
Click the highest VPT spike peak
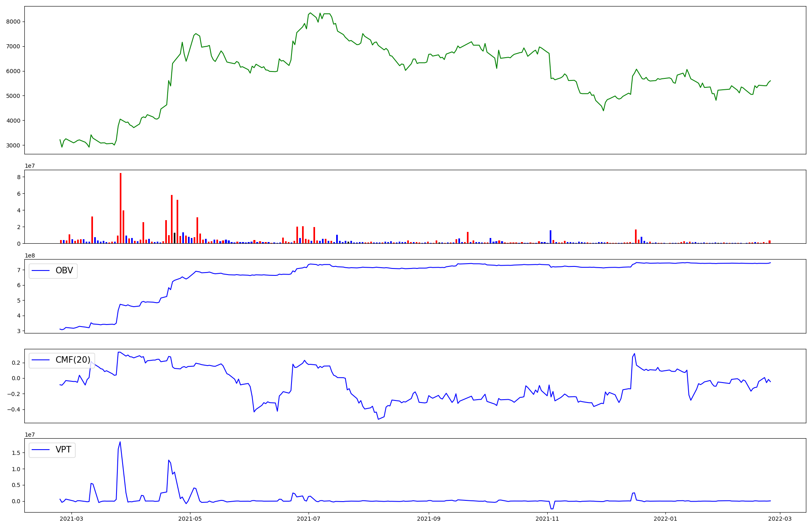click(x=120, y=442)
